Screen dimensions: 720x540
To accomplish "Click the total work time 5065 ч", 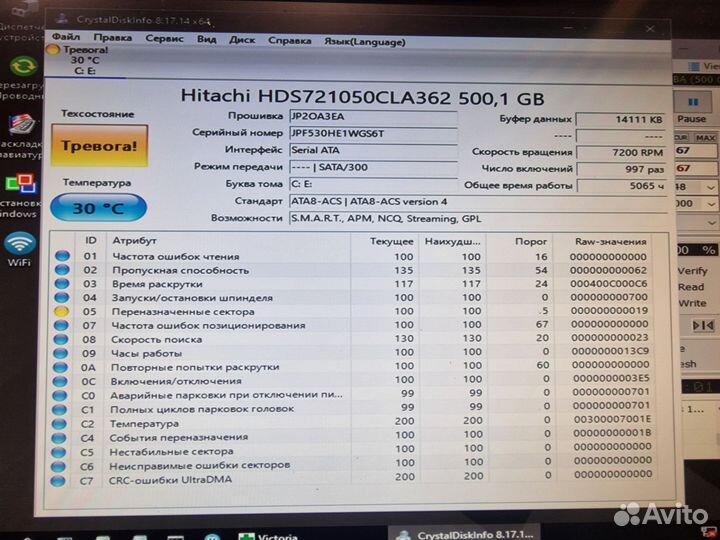I will pyautogui.click(x=620, y=186).
